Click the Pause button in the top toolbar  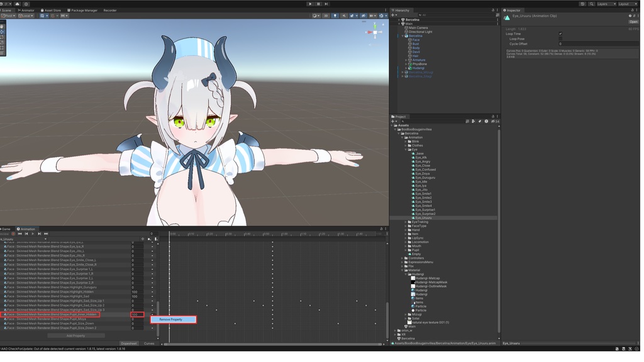(318, 4)
